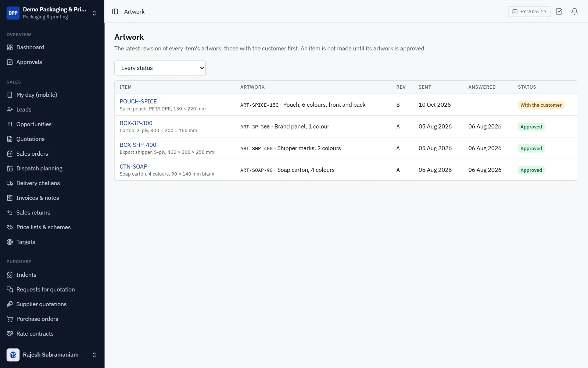Open the Every status filter dropdown
The image size is (588, 368).
(x=160, y=68)
